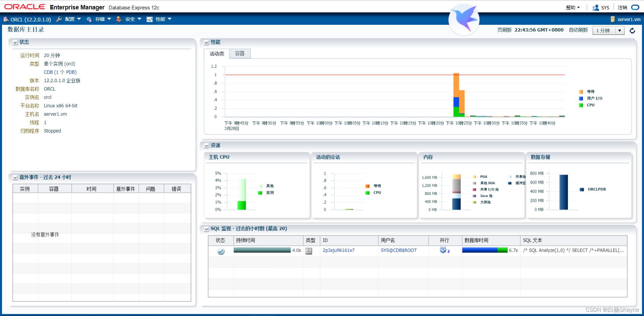Open the 配置 dropdown menu

pyautogui.click(x=73, y=19)
